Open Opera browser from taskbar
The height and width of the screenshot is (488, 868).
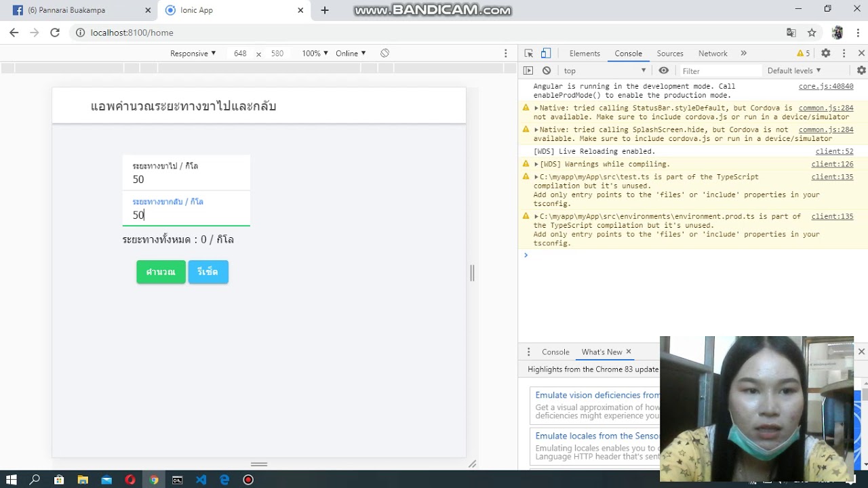tap(130, 480)
